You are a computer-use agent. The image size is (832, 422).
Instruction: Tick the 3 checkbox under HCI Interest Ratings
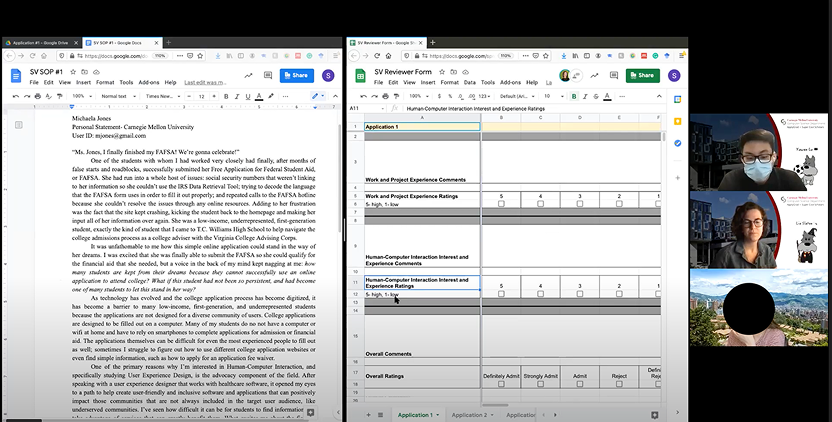[x=579, y=294]
